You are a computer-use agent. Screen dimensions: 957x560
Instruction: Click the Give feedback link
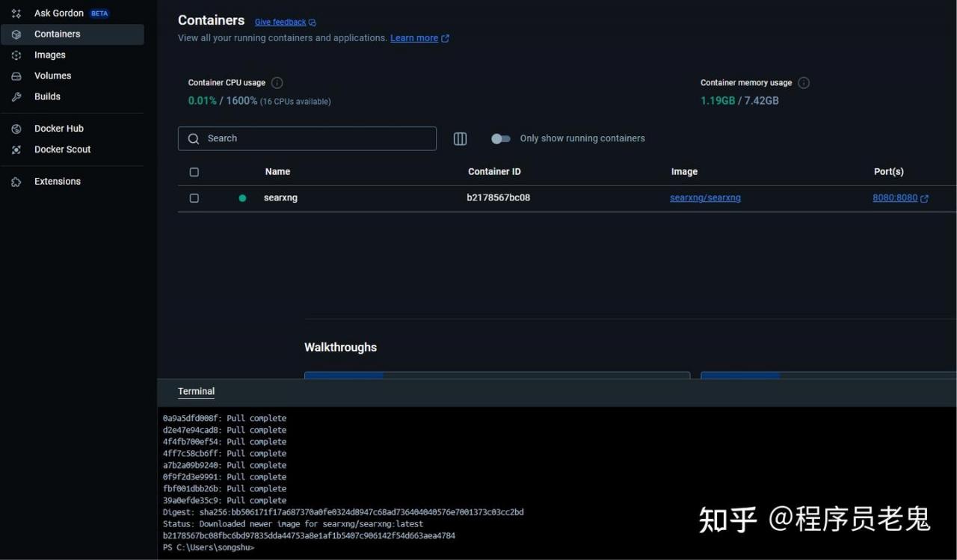(x=280, y=22)
